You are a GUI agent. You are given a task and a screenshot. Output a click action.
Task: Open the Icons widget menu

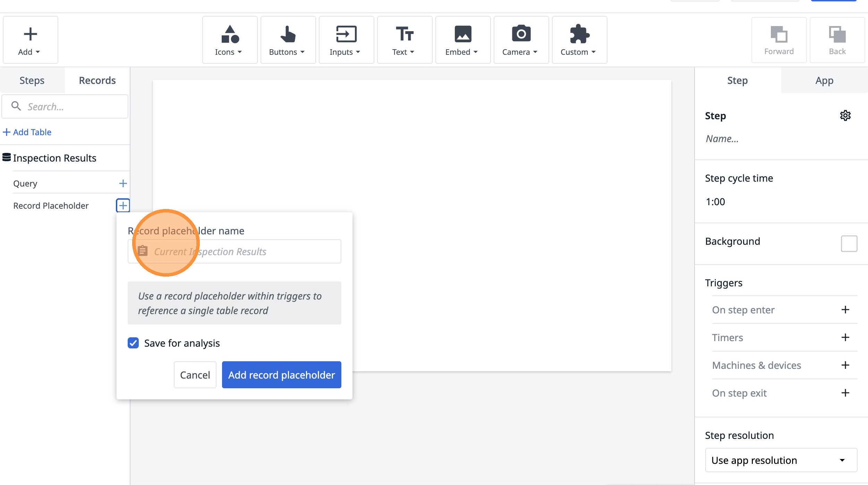[230, 40]
